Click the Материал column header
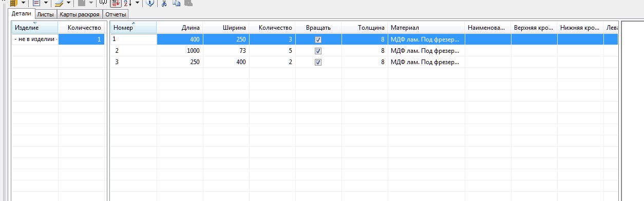The image size is (644, 201). point(426,28)
